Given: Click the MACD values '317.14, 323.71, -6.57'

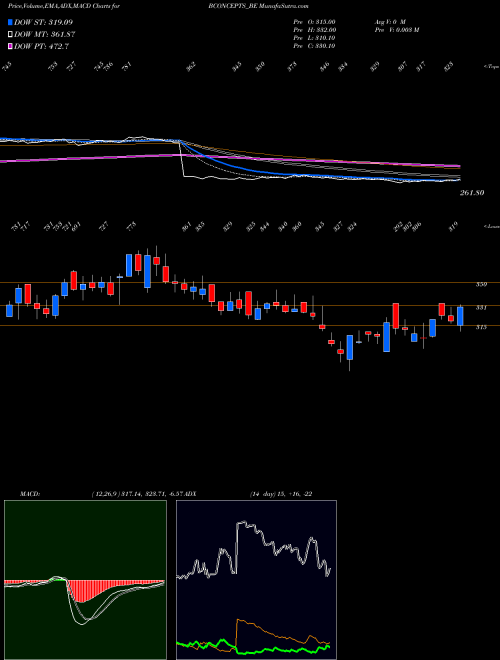Looking at the screenshot, I should 154,494.
